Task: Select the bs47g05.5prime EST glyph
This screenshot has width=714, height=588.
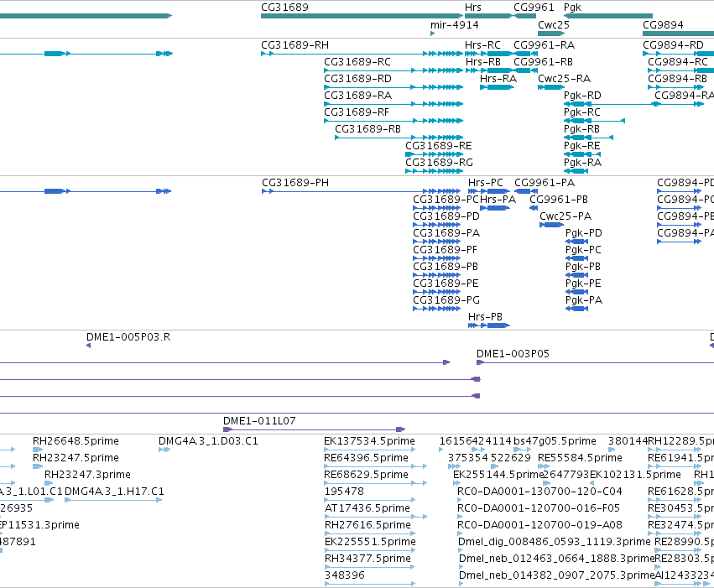Action: click(523, 450)
